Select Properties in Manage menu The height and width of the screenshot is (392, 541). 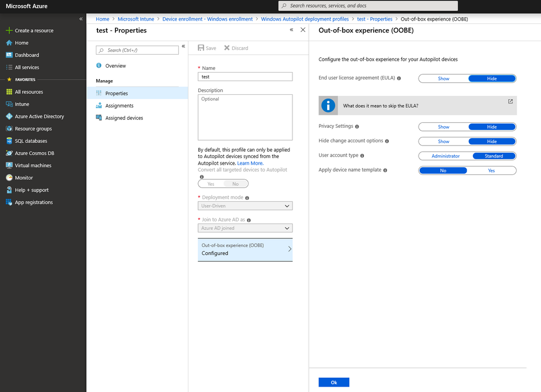tap(138, 93)
